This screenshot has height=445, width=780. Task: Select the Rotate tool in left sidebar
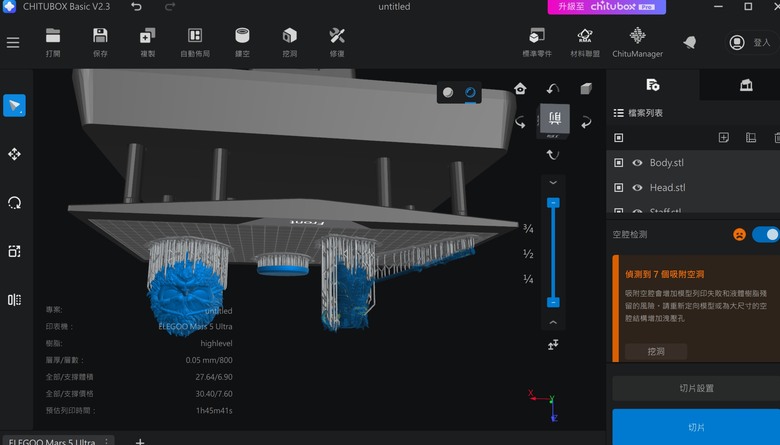pos(14,203)
